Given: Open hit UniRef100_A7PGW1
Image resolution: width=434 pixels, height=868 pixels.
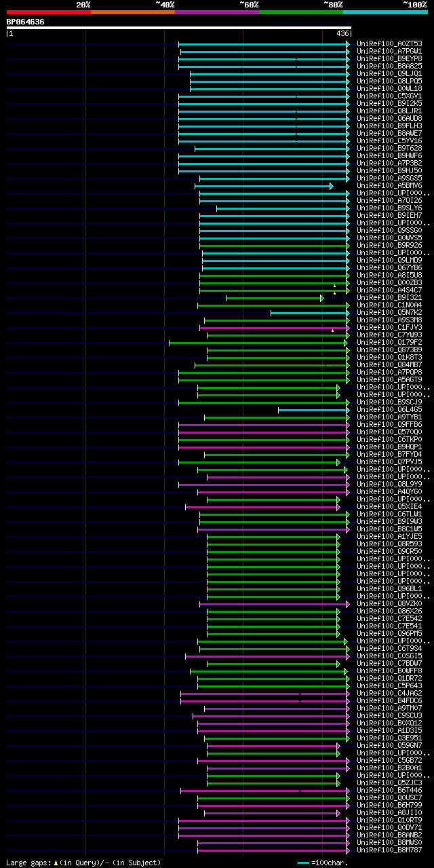Looking at the screenshot, I should 389,52.
